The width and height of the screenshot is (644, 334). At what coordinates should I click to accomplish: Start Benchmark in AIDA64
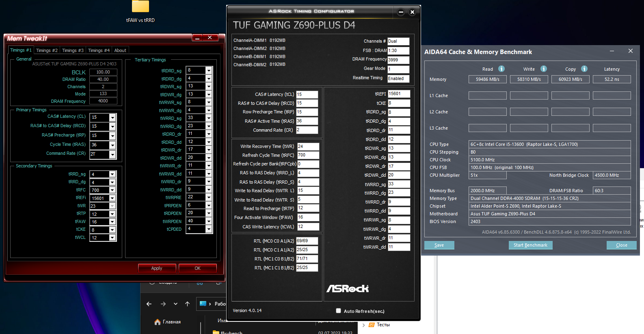[530, 245]
